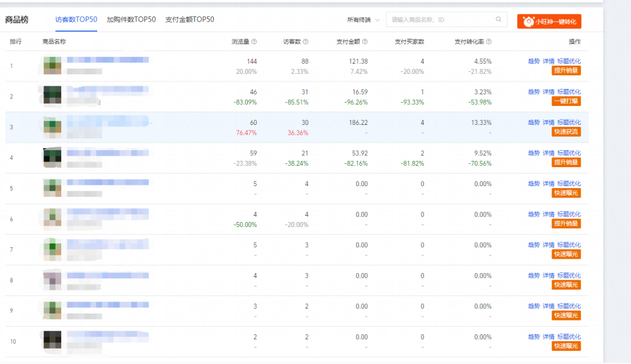Screen dimensions: 631x364
Task: Click product thumbnail in rank 1 row
Action: 52,66
